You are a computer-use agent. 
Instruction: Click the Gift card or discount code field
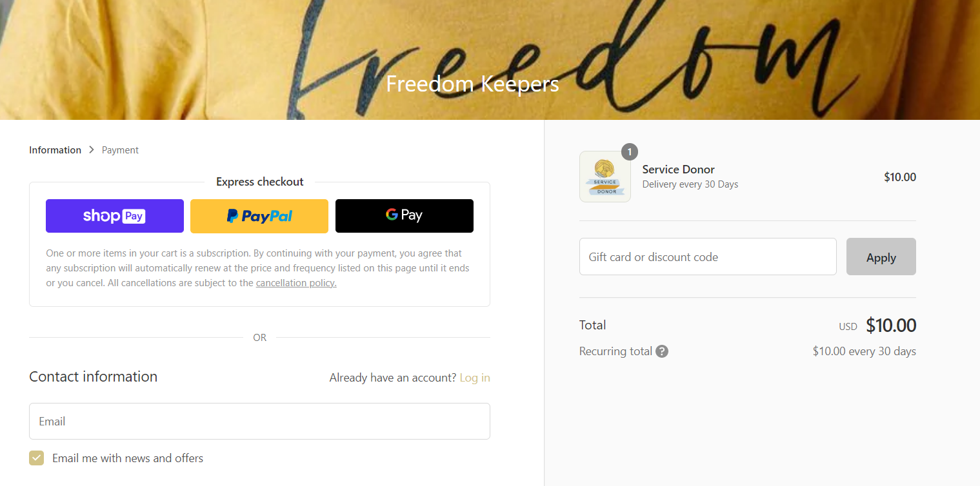tap(708, 257)
